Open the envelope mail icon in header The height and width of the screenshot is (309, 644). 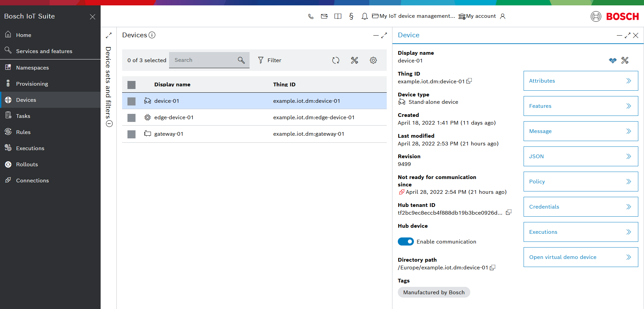324,16
